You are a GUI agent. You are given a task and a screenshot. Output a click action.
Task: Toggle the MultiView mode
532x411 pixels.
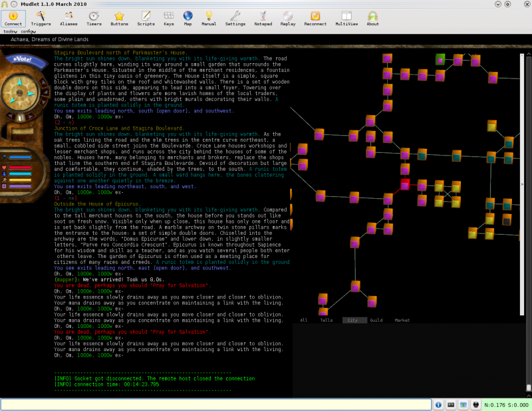346,19
